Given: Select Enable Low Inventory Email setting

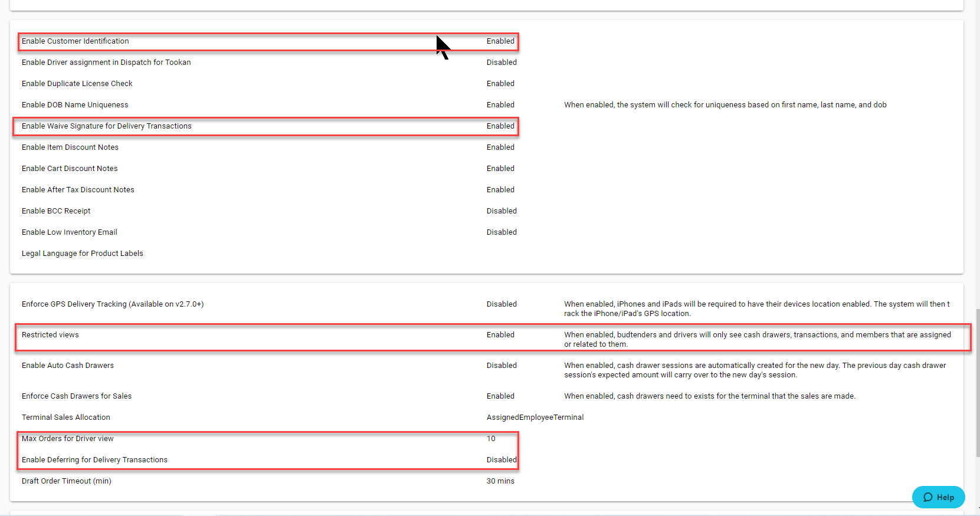Looking at the screenshot, I should pos(70,232).
